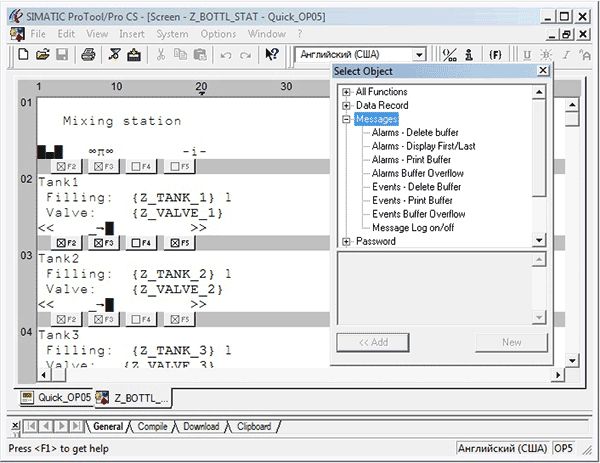Toggle F3 softkey below Tank2 entry
600x463 pixels.
click(104, 320)
